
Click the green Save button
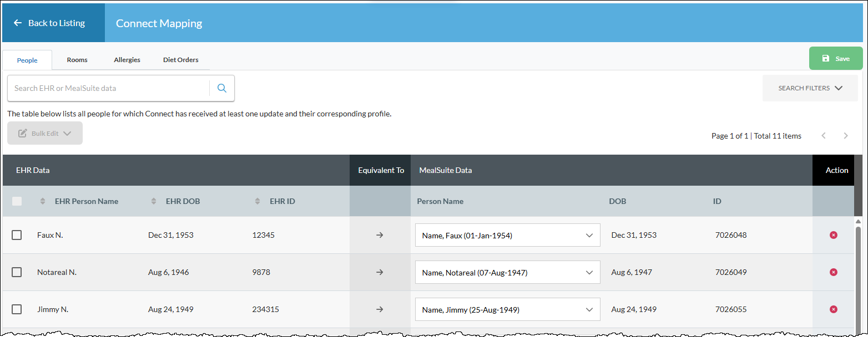(836, 58)
